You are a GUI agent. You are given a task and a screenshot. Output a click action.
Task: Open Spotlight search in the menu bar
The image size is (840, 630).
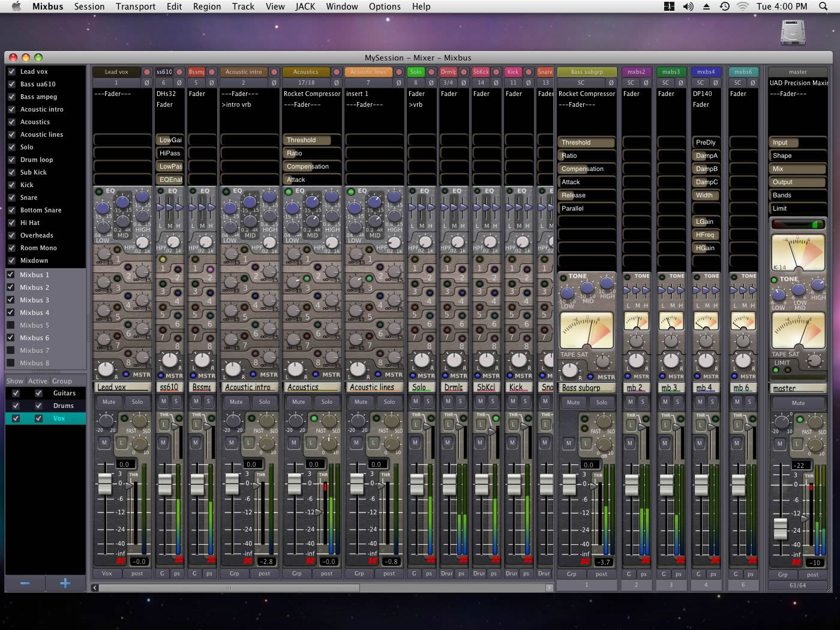click(823, 7)
